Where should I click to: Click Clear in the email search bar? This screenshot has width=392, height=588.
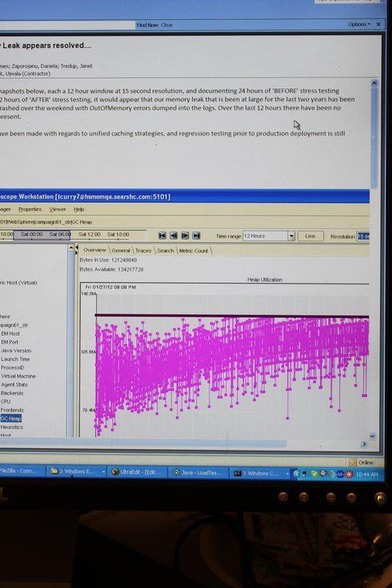(167, 25)
